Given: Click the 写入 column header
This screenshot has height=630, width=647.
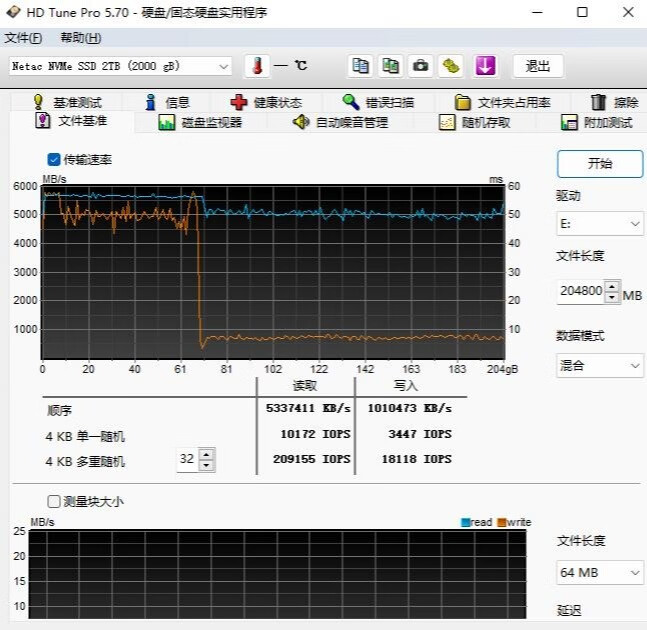Looking at the screenshot, I should tap(406, 386).
